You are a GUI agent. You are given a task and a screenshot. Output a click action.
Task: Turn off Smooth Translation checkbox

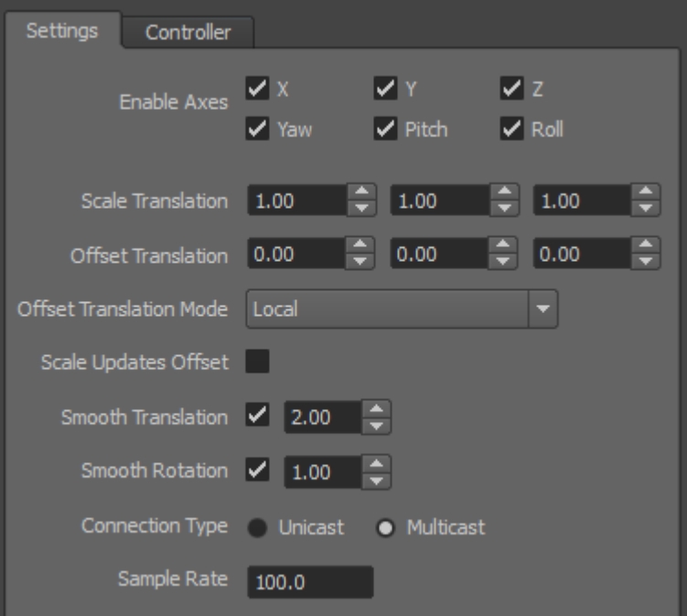tap(257, 416)
